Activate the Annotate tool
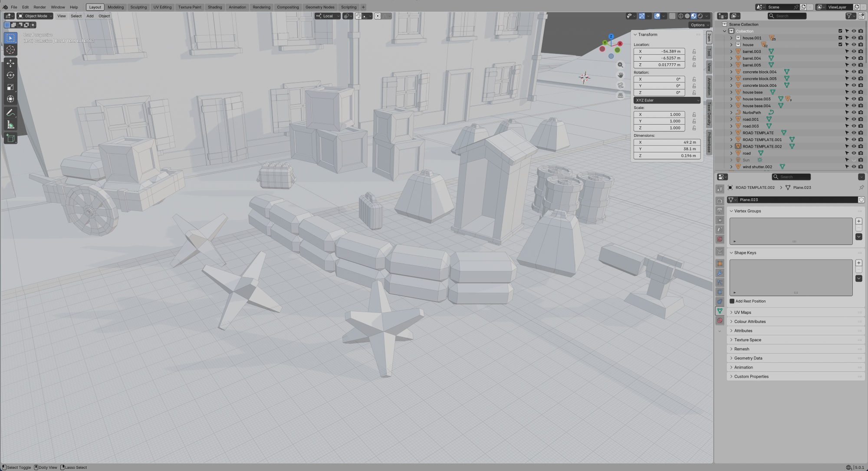Image resolution: width=868 pixels, height=471 pixels. pos(10,113)
